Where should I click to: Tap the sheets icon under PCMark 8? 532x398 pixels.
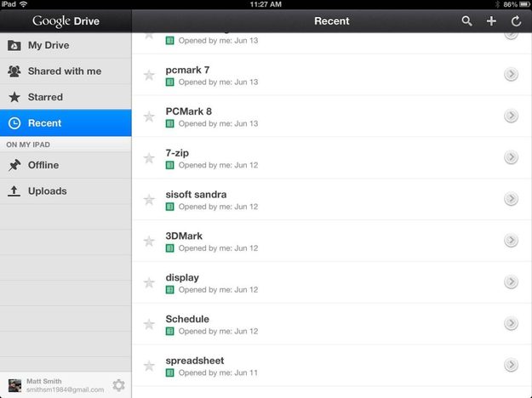click(x=170, y=124)
